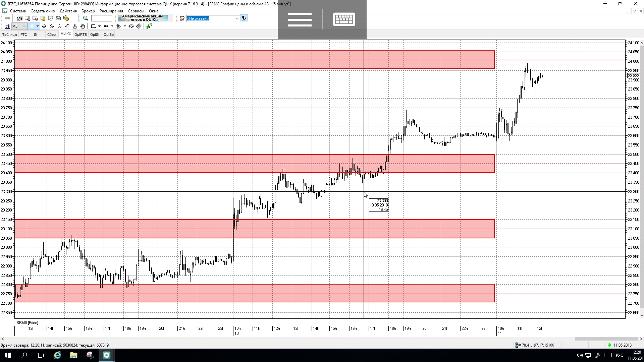
Task: Click the horizontal chart scrollbar thumb
Action: 606,339
